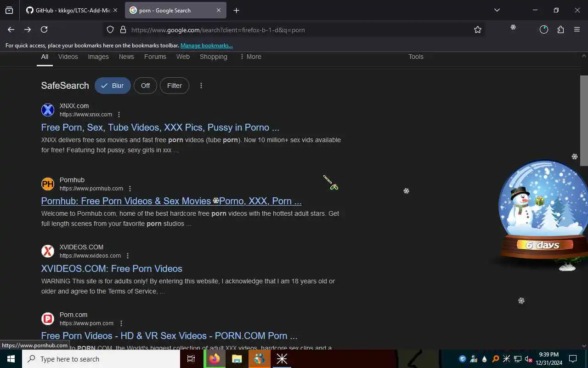Viewport: 588px width, 368px height.
Task: Open three-dot menu beside xvideos.com URL
Action: [x=128, y=256]
